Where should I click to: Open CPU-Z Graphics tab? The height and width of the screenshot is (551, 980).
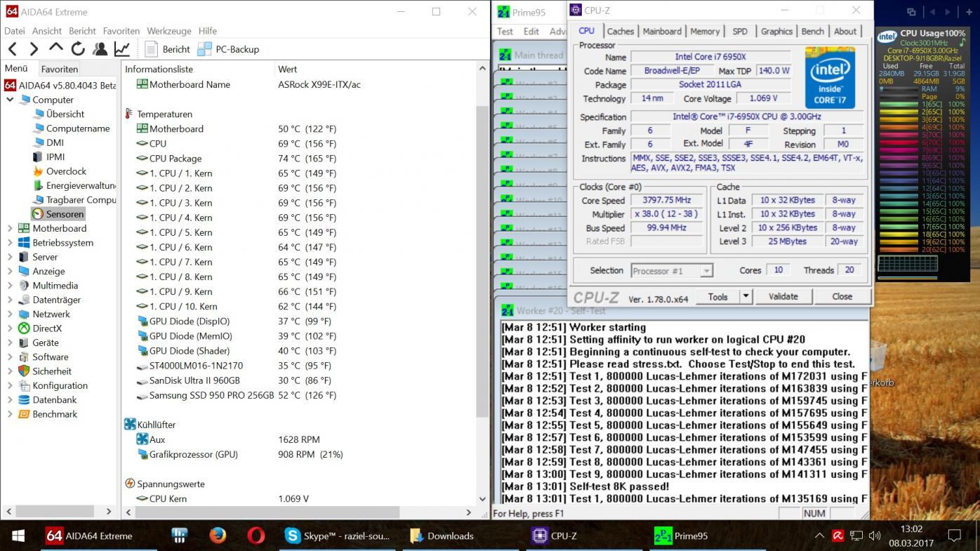[776, 31]
